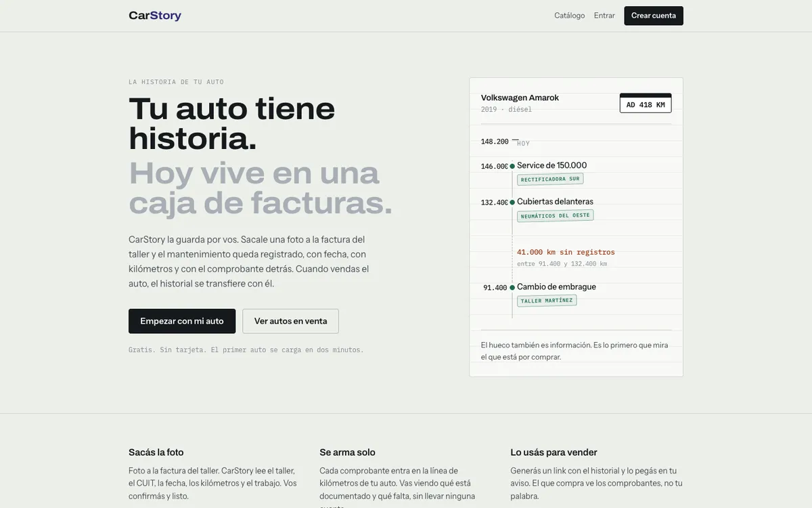Select the Cubiertas delanteras timeline dot

coord(512,202)
